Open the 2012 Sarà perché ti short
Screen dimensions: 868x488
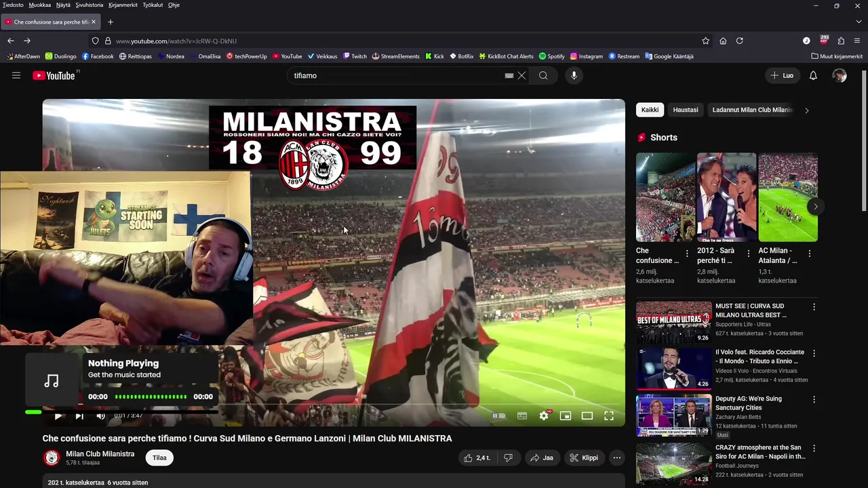(726, 197)
